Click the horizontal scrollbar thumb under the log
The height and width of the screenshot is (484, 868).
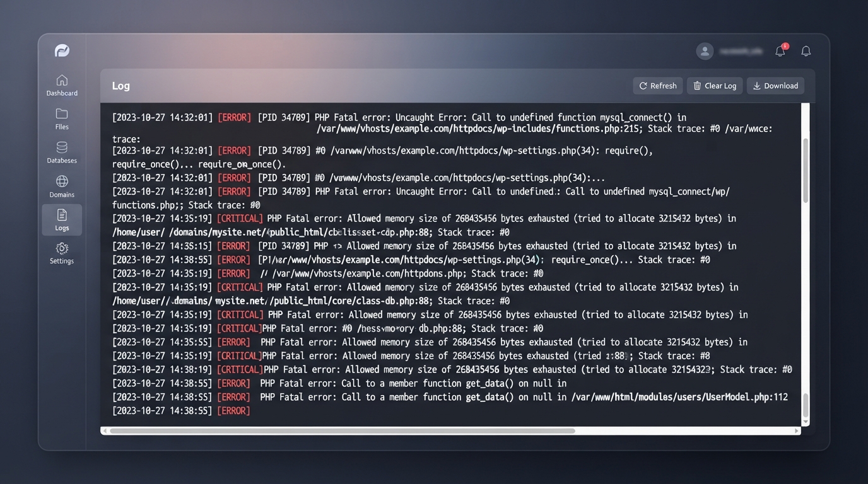click(x=342, y=431)
